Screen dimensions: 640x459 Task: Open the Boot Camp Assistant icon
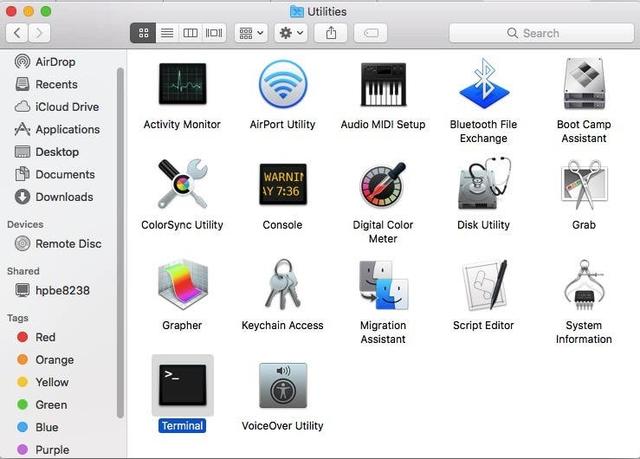[583, 85]
